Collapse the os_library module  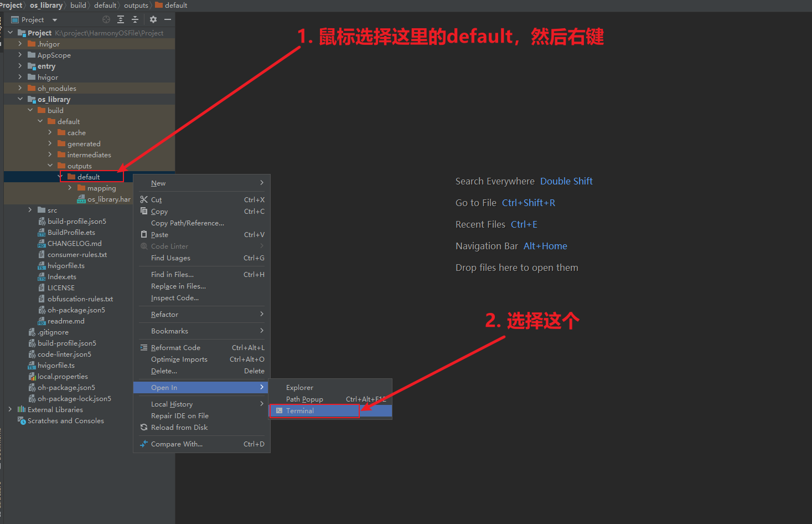point(20,99)
